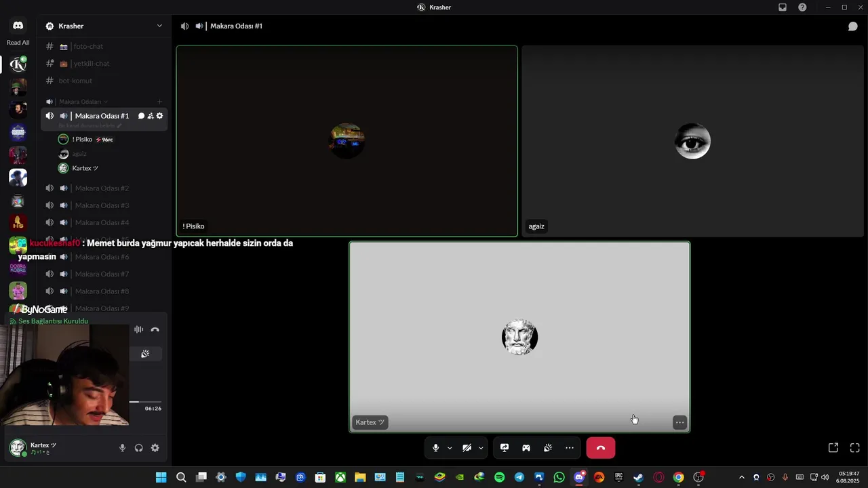The height and width of the screenshot is (488, 868).
Task: Open the yetkili-chat text channel
Action: point(104,64)
